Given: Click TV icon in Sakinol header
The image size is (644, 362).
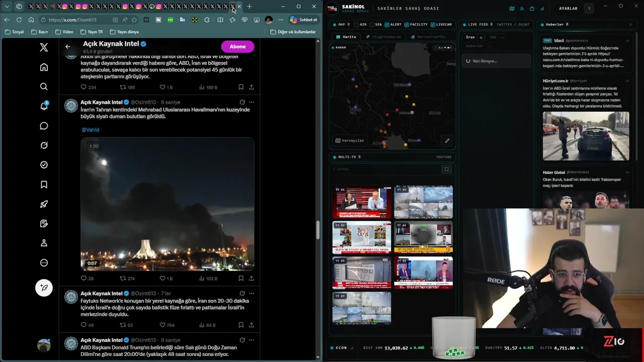Looking at the screenshot, I should pos(532,9).
